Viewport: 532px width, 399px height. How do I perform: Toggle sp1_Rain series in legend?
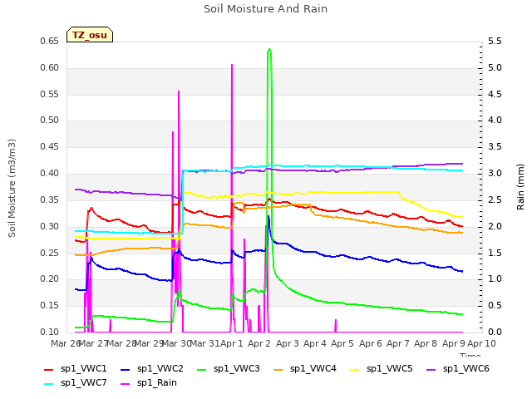pos(149,383)
